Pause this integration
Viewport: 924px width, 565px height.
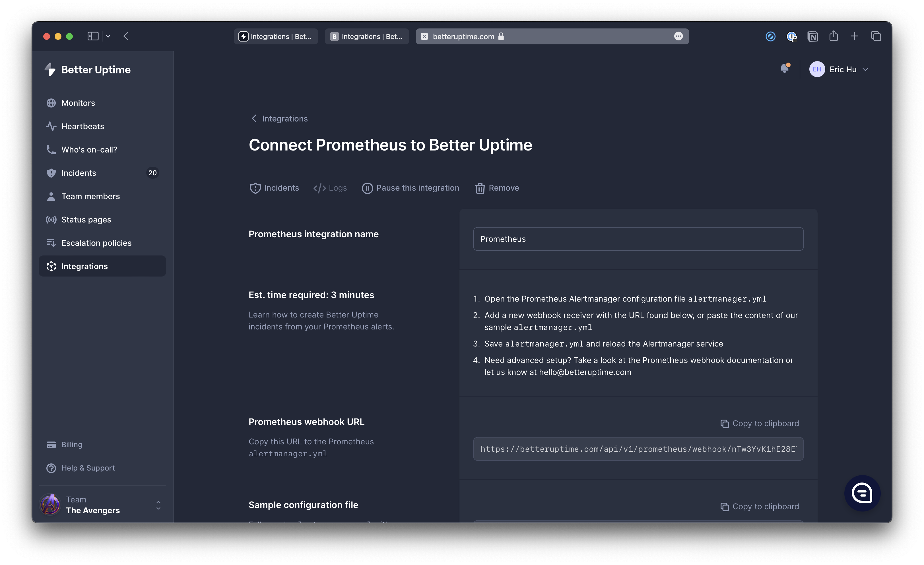pos(410,188)
